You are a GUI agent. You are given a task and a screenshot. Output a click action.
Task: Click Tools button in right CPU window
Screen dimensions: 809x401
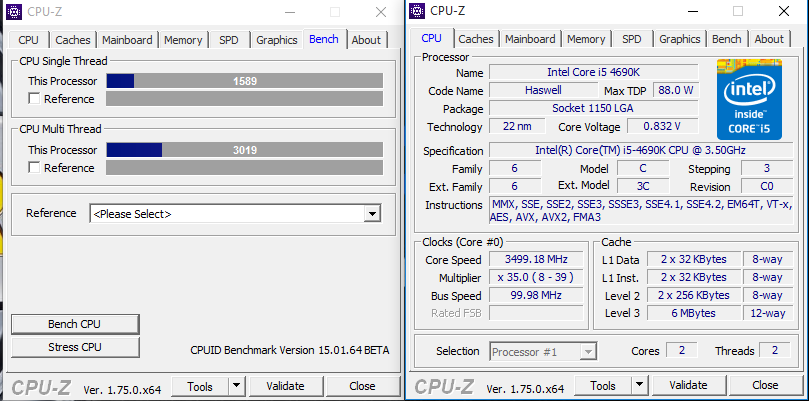pyautogui.click(x=603, y=386)
